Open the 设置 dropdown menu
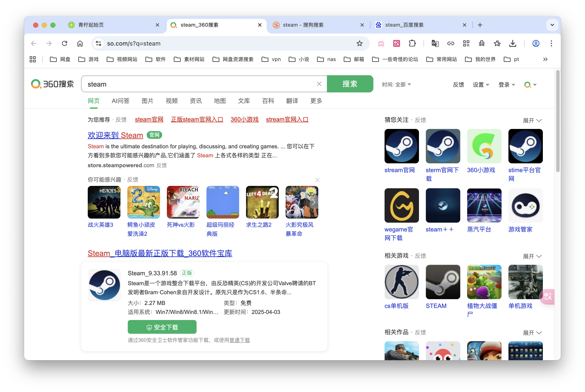The image size is (585, 392). [481, 85]
